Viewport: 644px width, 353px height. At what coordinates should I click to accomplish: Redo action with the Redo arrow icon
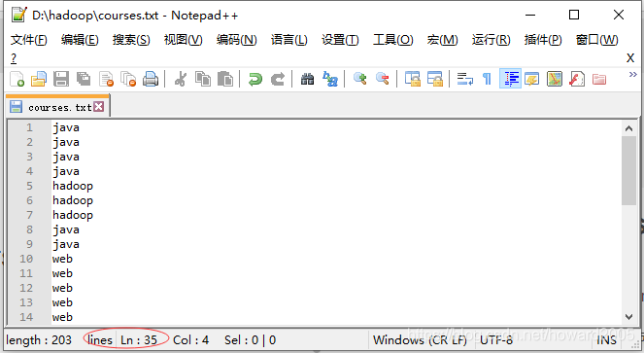278,79
